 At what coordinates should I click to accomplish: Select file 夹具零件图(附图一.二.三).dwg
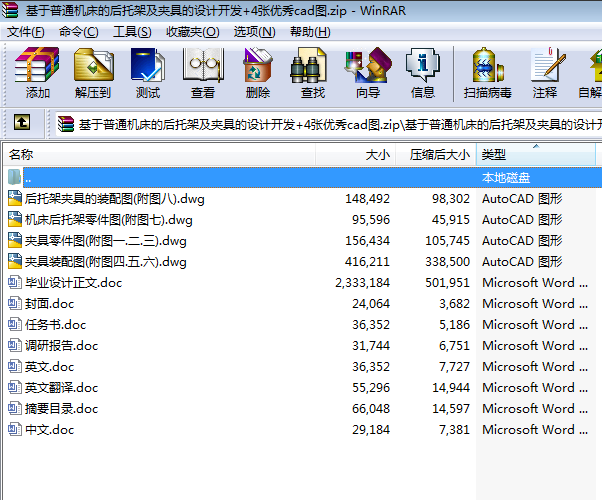pyautogui.click(x=106, y=241)
